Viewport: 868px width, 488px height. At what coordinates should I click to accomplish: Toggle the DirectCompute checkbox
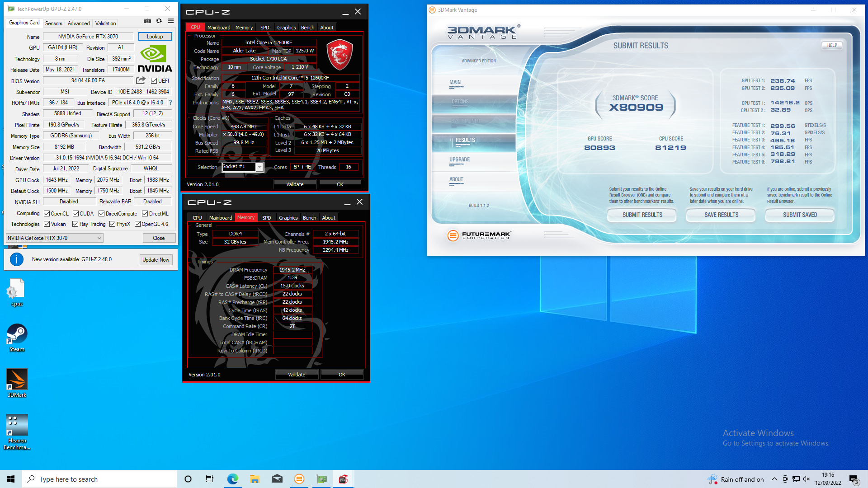coord(101,213)
